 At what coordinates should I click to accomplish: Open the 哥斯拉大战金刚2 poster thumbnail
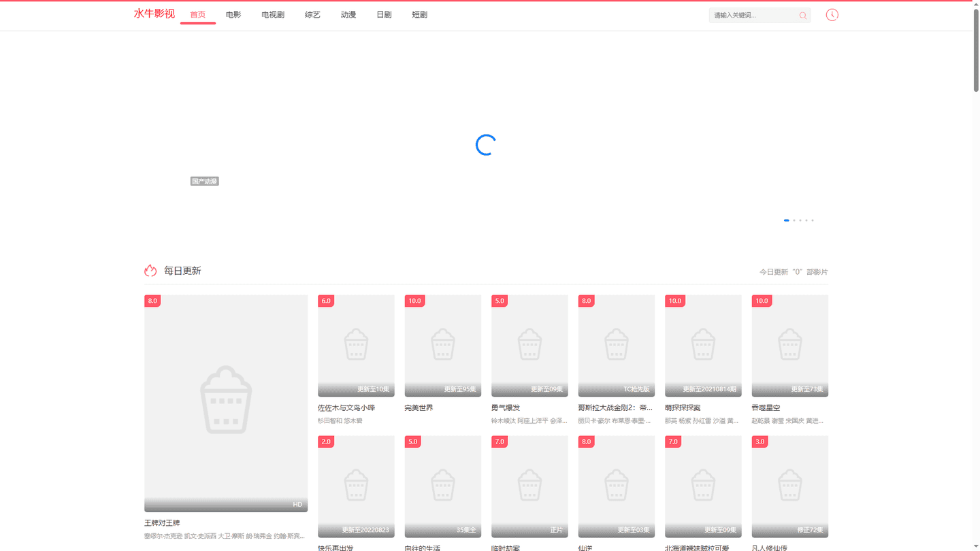click(x=617, y=346)
